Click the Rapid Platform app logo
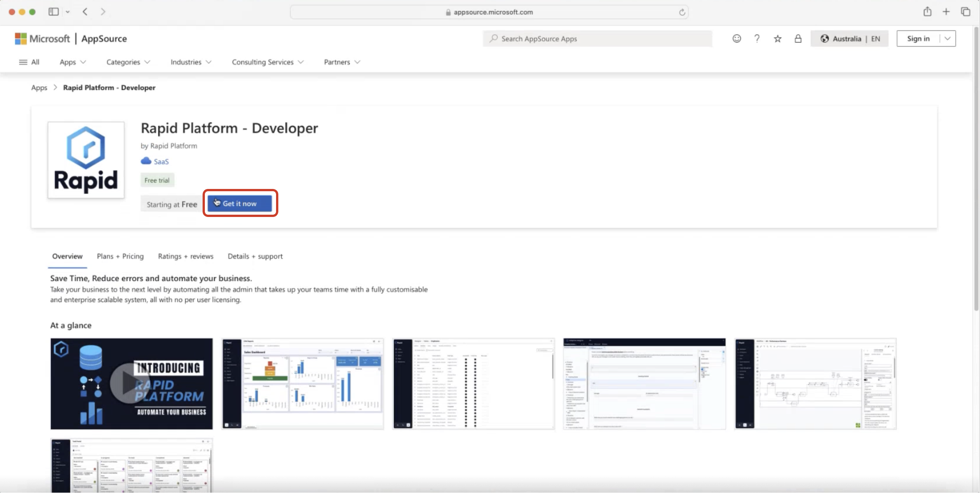Screen dimensions: 980x493 click(x=86, y=160)
